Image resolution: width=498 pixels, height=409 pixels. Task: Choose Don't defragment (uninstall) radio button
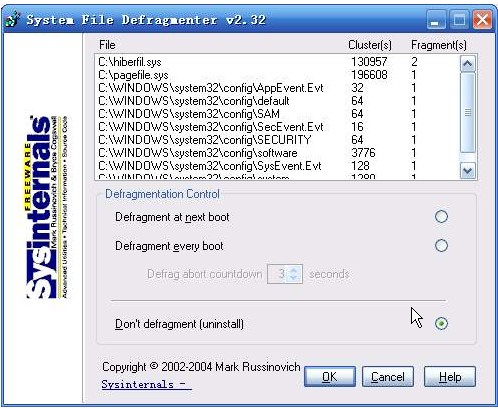[441, 323]
